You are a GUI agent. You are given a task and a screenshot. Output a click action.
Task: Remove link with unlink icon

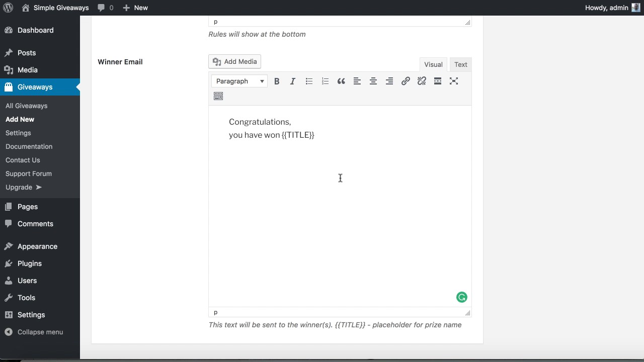point(422,81)
